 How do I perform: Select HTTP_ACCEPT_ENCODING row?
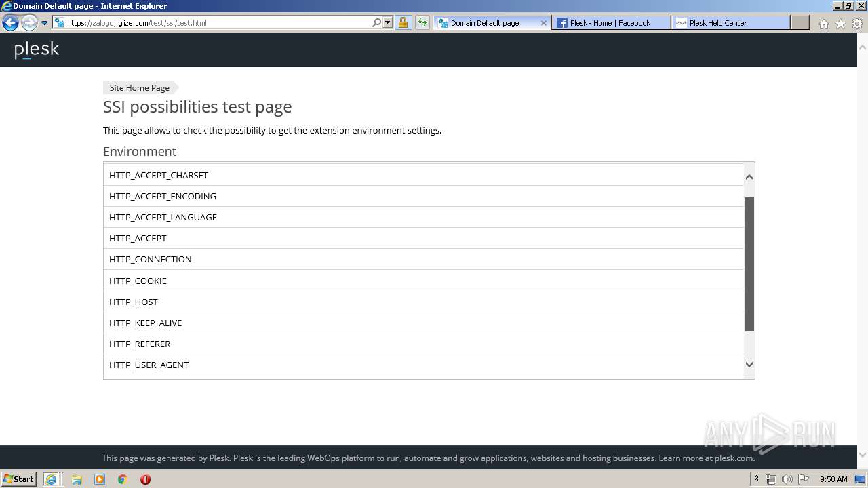point(424,196)
